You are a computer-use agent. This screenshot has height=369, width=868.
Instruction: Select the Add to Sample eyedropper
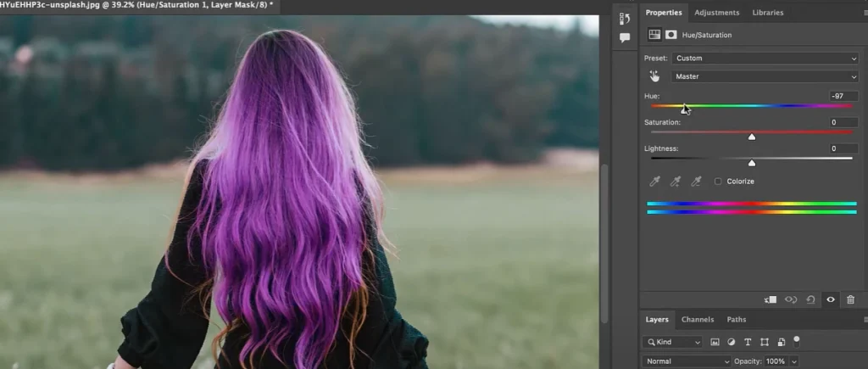click(676, 181)
